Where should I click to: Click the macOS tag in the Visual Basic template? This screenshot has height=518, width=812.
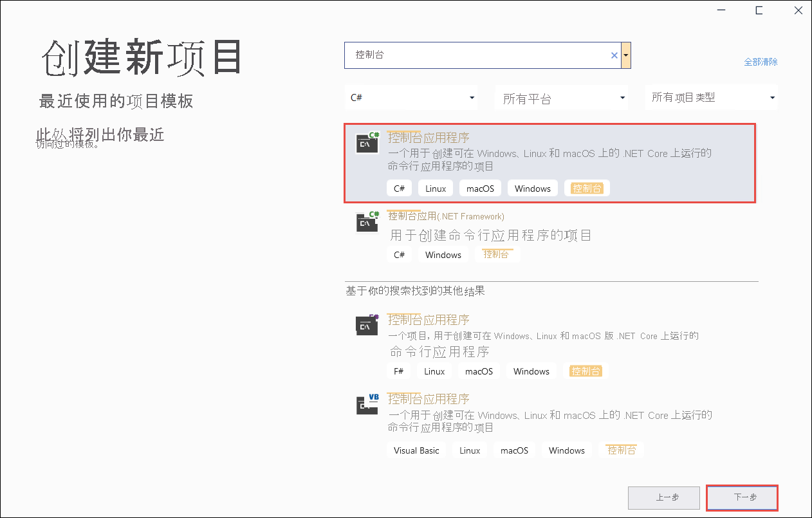(x=515, y=450)
